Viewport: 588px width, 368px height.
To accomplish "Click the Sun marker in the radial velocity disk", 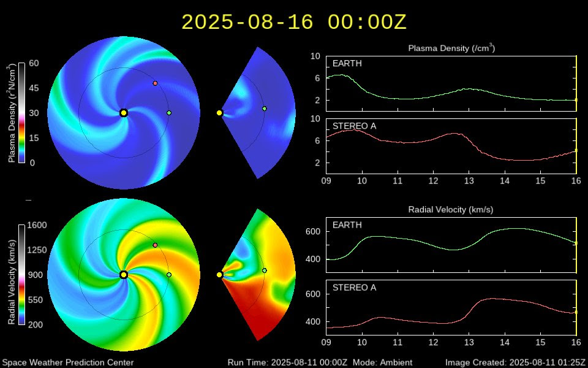I will pyautogui.click(x=124, y=275).
